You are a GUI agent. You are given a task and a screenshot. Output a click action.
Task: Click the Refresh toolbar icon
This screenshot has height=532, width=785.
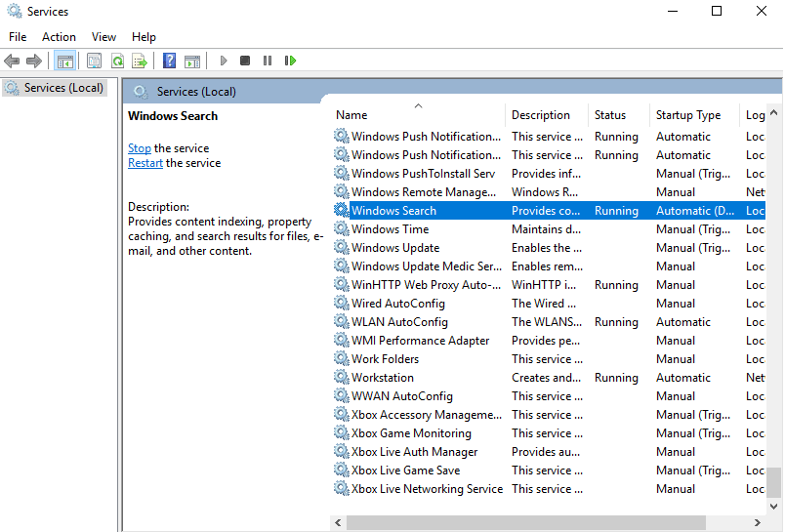coord(117,61)
